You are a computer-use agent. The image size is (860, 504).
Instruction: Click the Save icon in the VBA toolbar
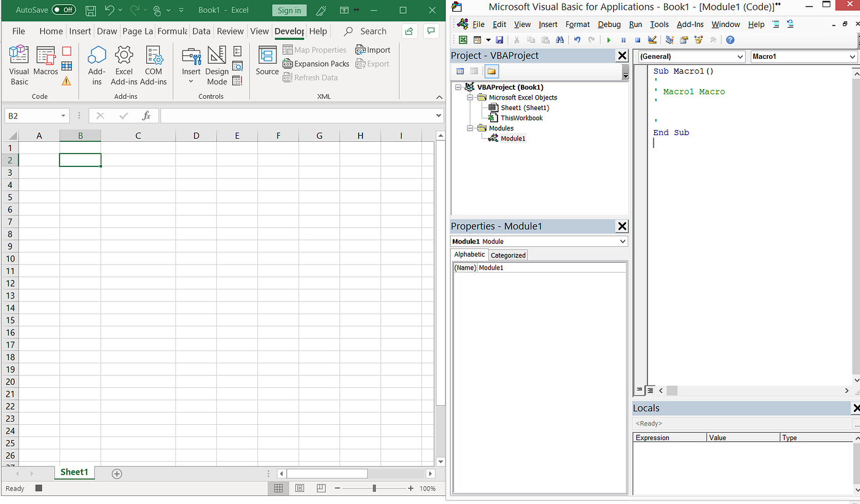tap(499, 39)
